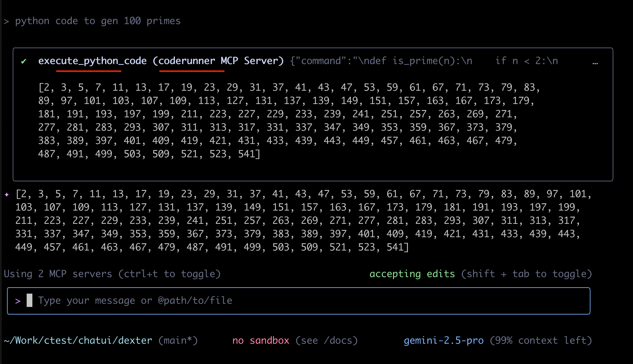Click the blinking block cursor

click(x=30, y=300)
